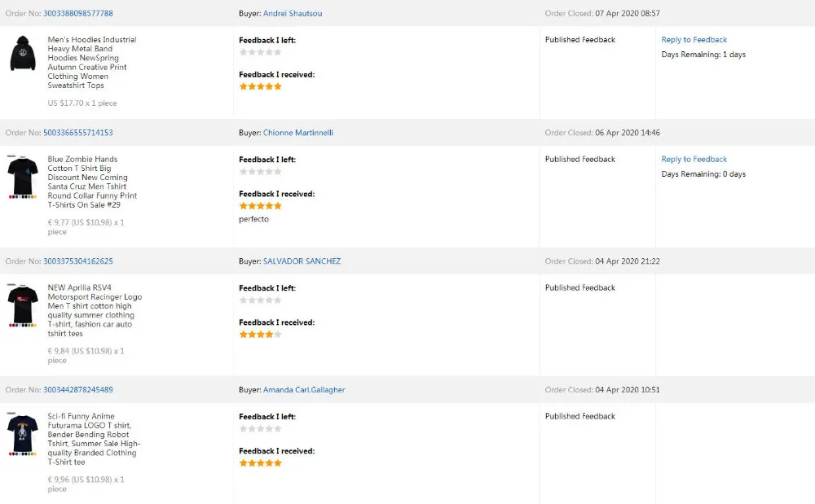Image resolution: width=815 pixels, height=504 pixels.
Task: Reply to Feedback for the hoodie order
Action: pyautogui.click(x=694, y=40)
